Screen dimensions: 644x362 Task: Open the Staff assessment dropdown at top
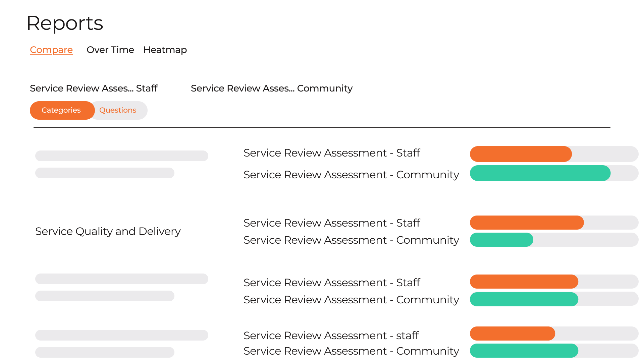tap(94, 88)
